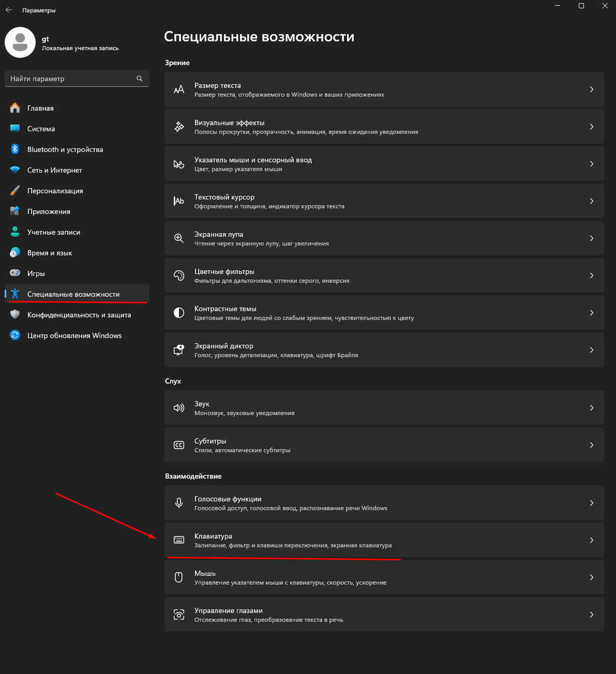616x674 pixels.
Task: Click the Найти параметр search field
Action: click(x=77, y=79)
